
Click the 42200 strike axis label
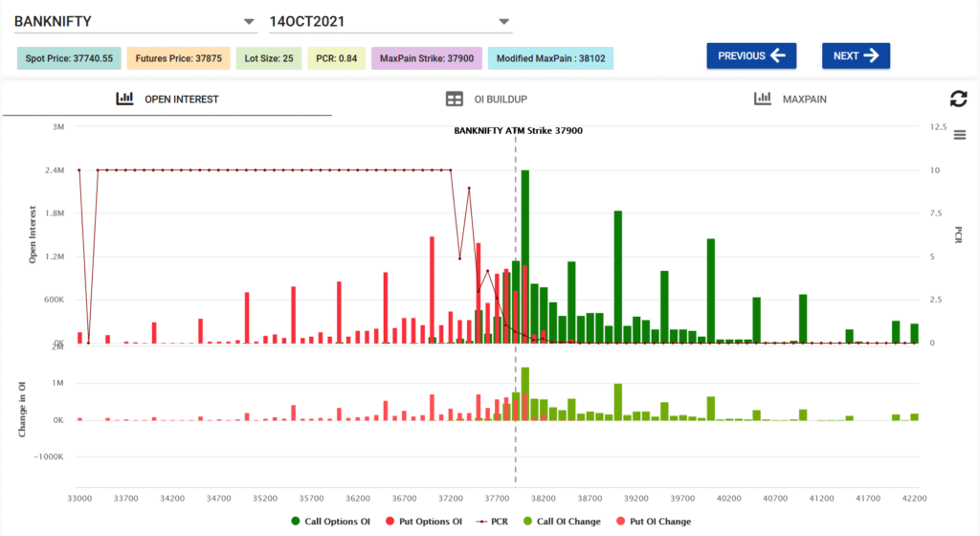914,498
